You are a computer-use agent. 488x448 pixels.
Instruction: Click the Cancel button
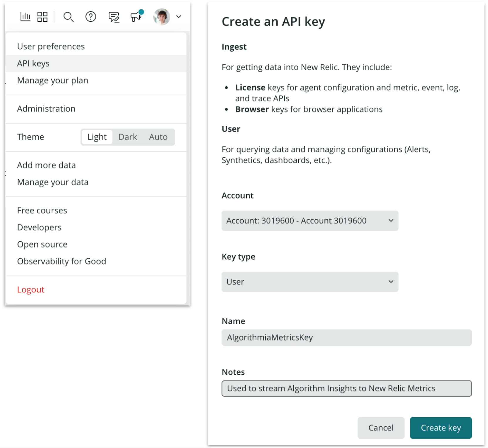click(381, 428)
